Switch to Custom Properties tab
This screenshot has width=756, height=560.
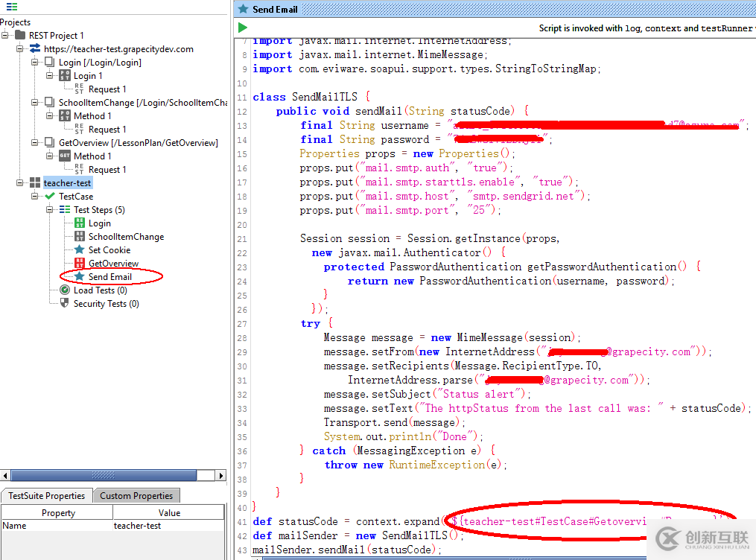click(x=136, y=496)
